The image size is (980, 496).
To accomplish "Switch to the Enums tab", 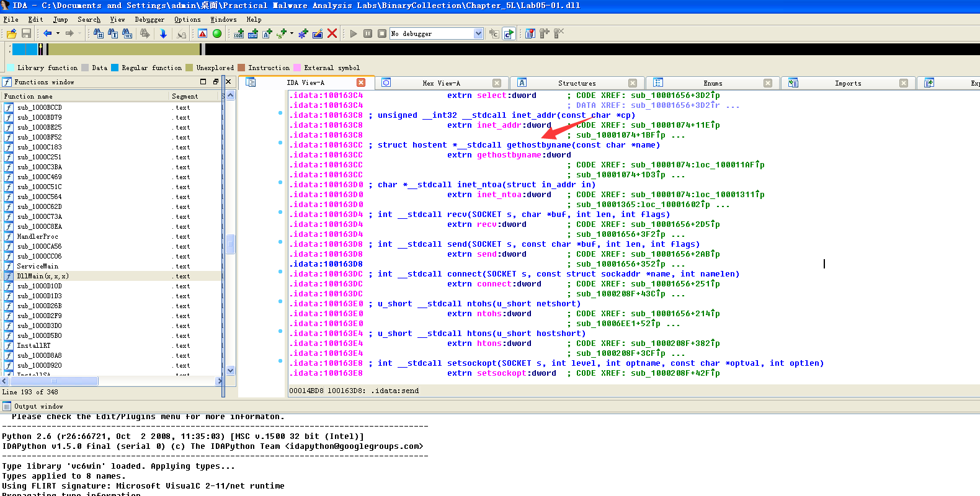I will point(713,83).
